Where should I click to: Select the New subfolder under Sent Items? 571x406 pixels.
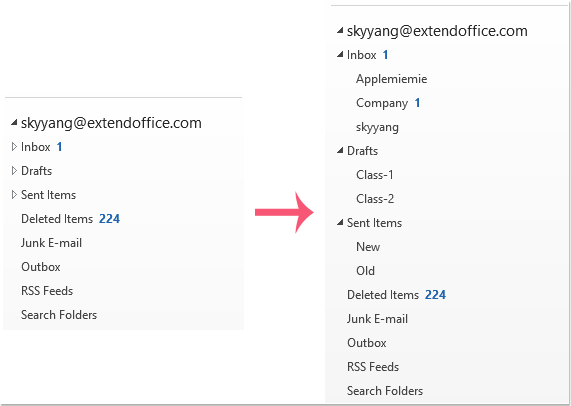click(x=368, y=247)
